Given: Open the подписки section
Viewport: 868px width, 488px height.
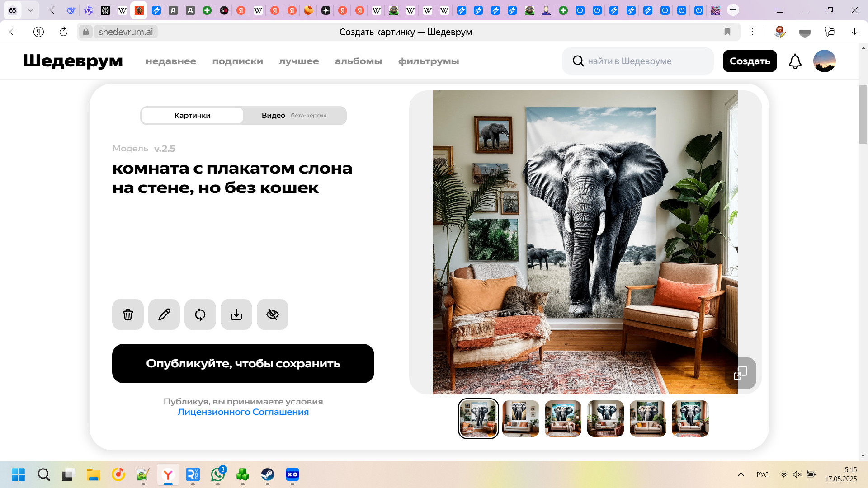Looking at the screenshot, I should click(238, 61).
